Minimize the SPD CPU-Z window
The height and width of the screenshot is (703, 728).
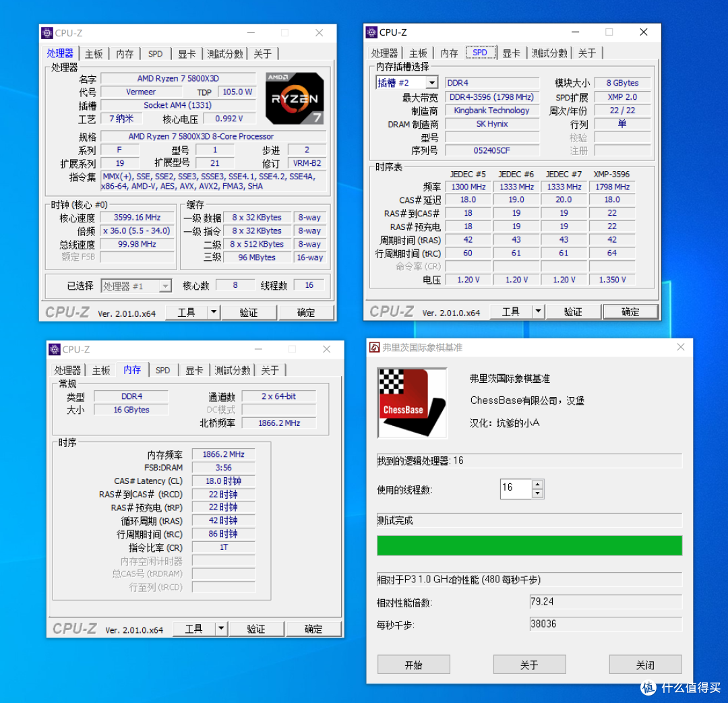pos(575,32)
